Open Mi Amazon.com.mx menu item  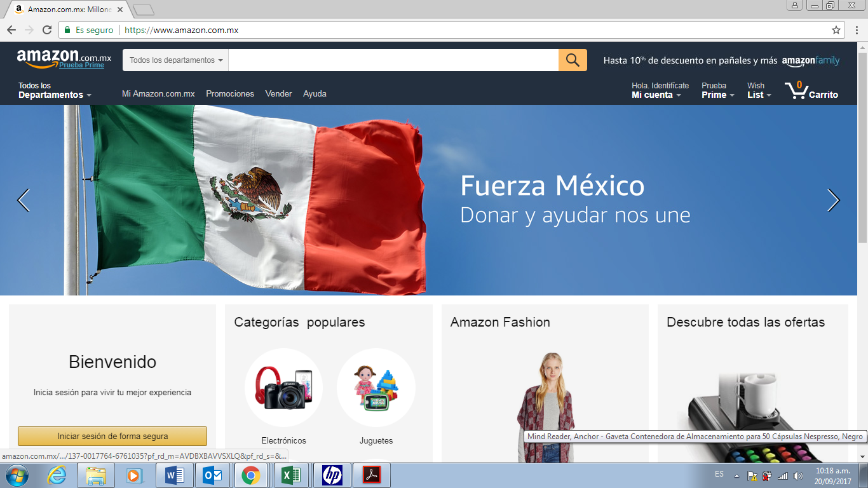point(158,93)
